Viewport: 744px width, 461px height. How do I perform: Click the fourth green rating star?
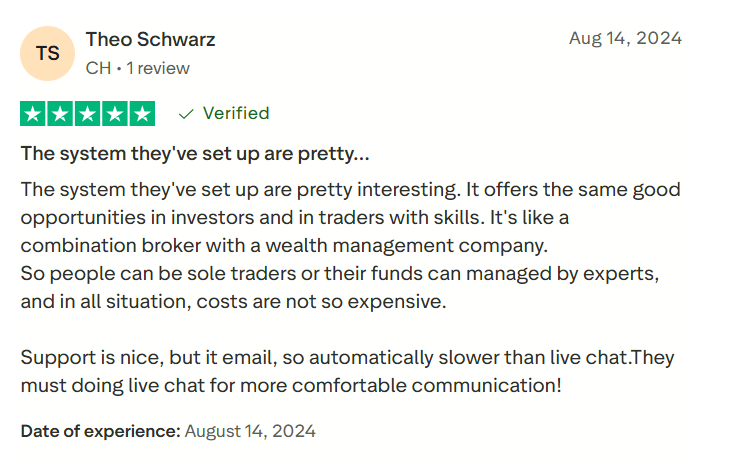coord(115,114)
